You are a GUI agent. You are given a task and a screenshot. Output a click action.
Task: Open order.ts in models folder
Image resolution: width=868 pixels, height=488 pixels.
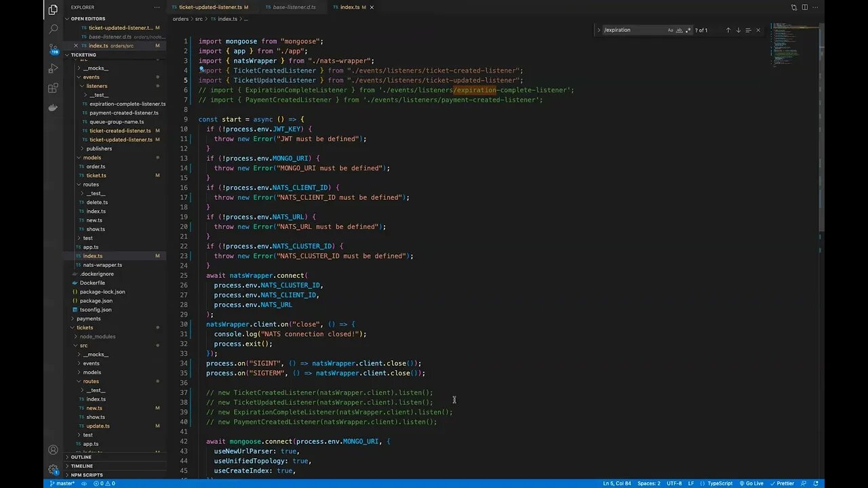[x=96, y=167]
